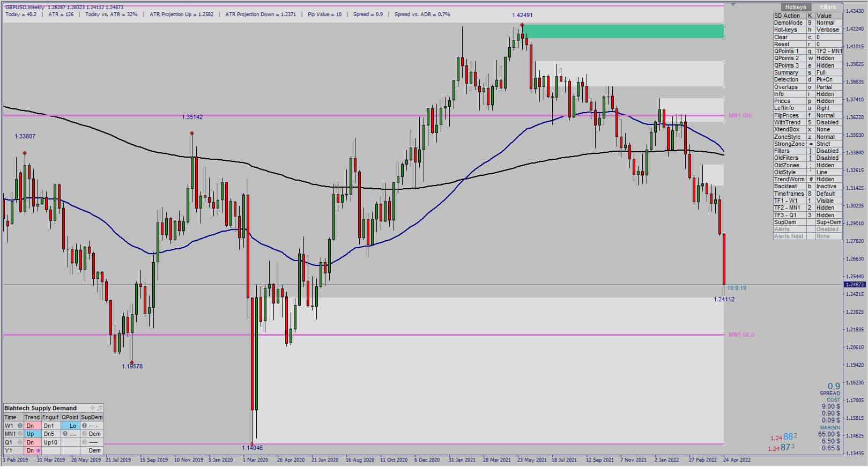Cycle the Timeframes Default value
Viewport: 868px width, 467px height.
point(828,194)
